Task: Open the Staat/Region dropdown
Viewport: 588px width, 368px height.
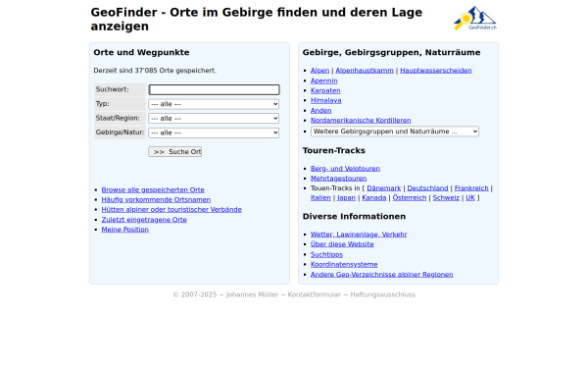Action: click(x=214, y=119)
